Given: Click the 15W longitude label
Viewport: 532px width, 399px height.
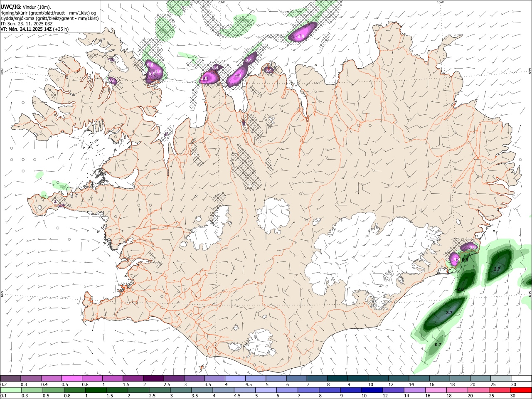Looking at the screenshot, I should click(440, 2).
